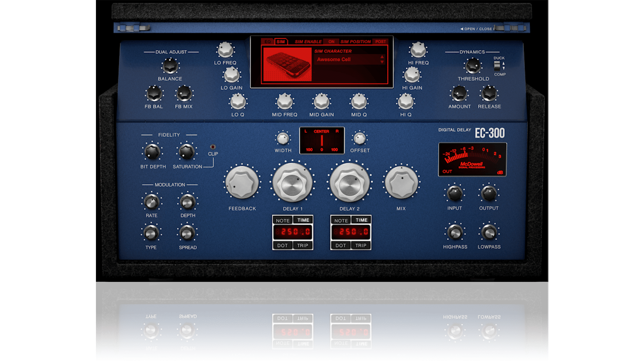
Task: Select the SIM tab
Action: [x=281, y=42]
